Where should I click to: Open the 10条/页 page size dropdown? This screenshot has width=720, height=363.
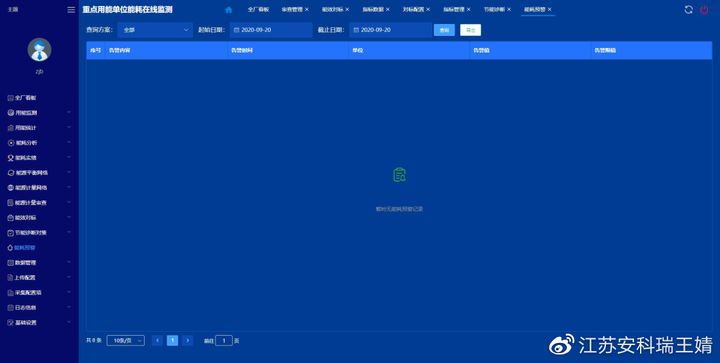(x=125, y=341)
